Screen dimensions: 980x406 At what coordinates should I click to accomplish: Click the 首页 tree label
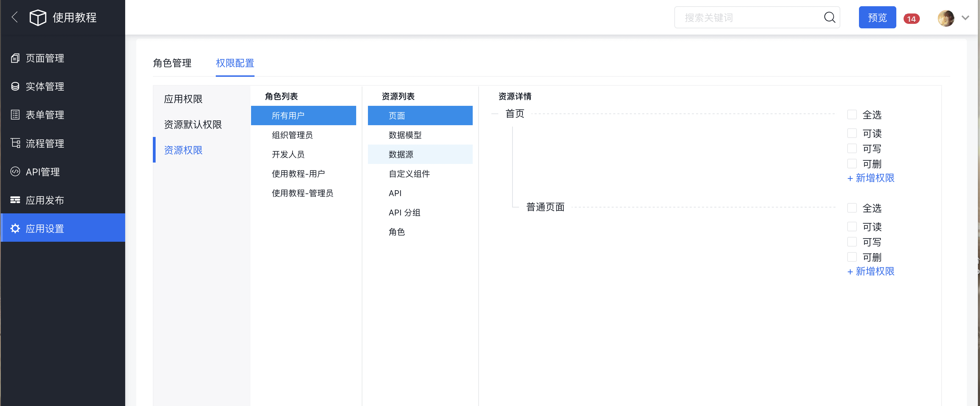pyautogui.click(x=515, y=114)
